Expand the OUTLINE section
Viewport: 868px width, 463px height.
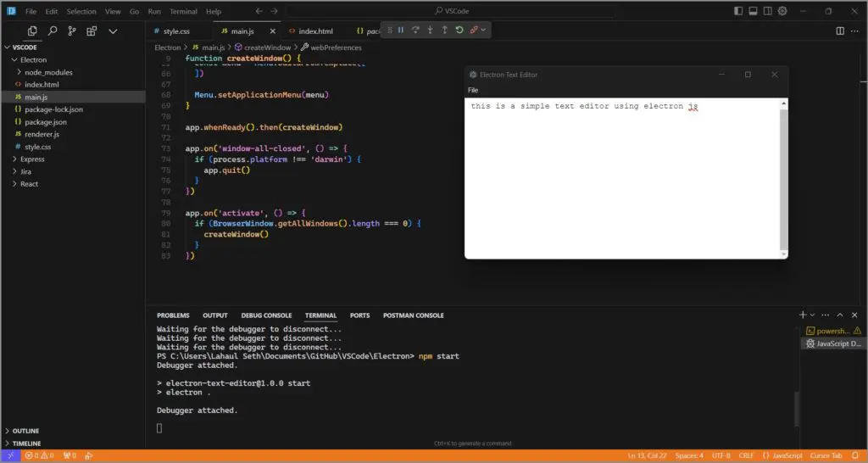pyautogui.click(x=25, y=431)
